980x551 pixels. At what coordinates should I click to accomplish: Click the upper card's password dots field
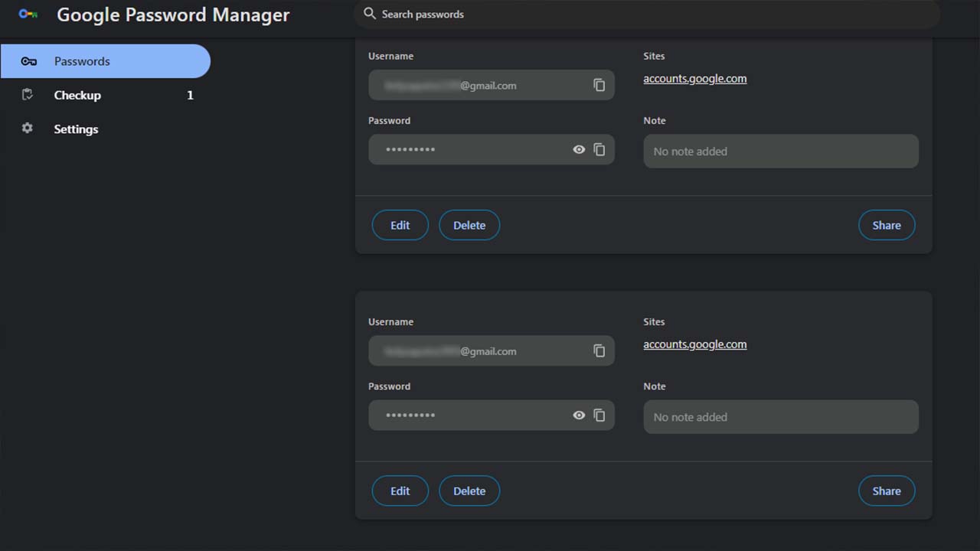pyautogui.click(x=492, y=150)
